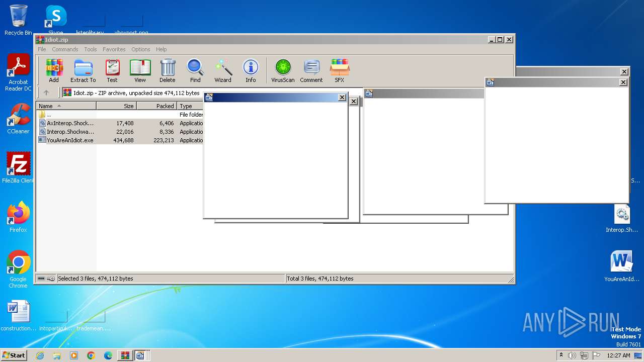Image resolution: width=644 pixels, height=362 pixels.
Task: Open the Recycle Bin desktop icon
Action: click(x=18, y=20)
